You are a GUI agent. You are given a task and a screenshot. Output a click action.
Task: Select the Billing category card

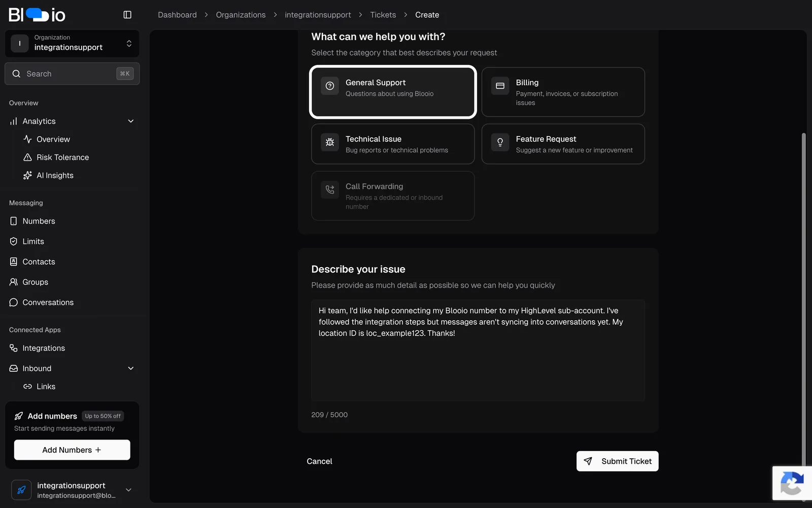(563, 92)
